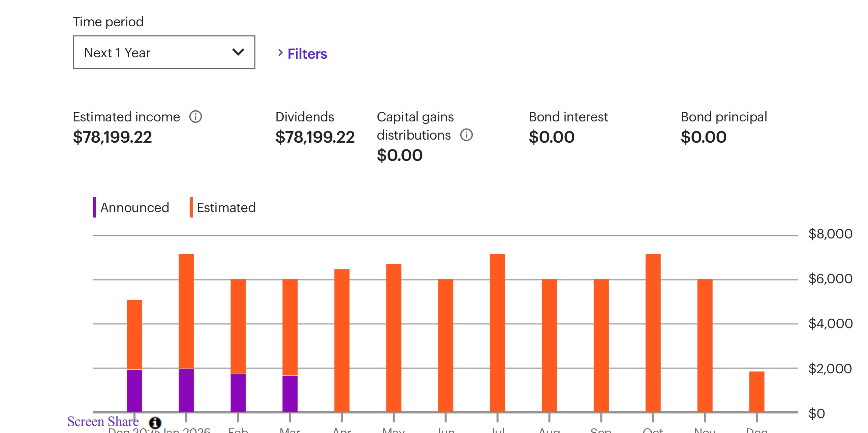Toggle the Announced legend series
This screenshot has height=433, width=868.
pos(131,207)
